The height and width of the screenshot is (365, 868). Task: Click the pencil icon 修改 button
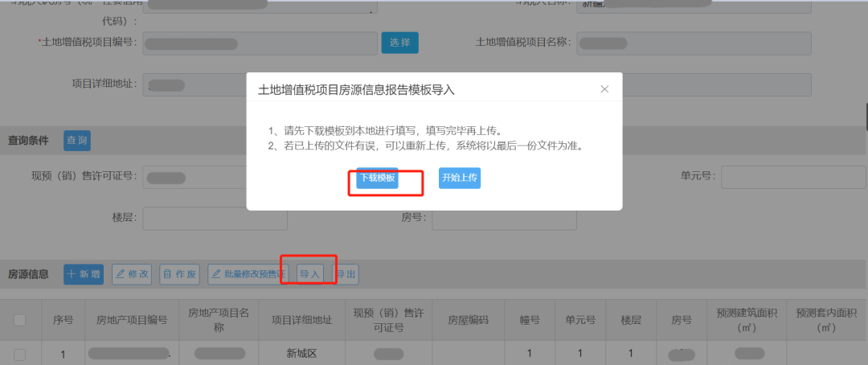tap(132, 274)
